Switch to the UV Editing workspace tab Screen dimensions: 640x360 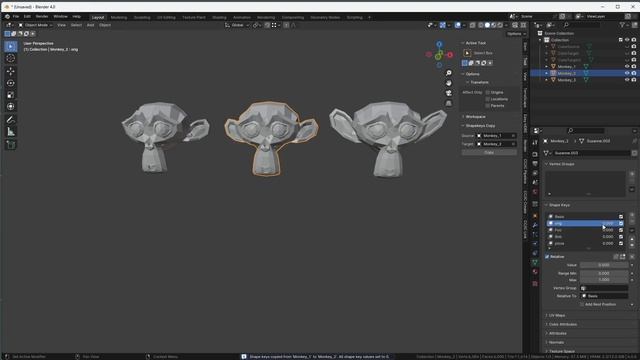[166, 18]
